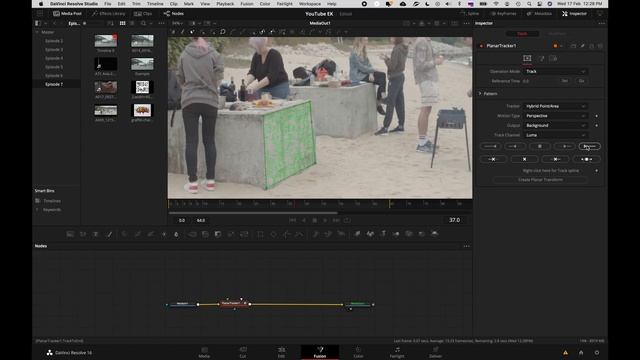Open the Media Pool panel
Screen dimensions: 640x360
[x=67, y=13]
